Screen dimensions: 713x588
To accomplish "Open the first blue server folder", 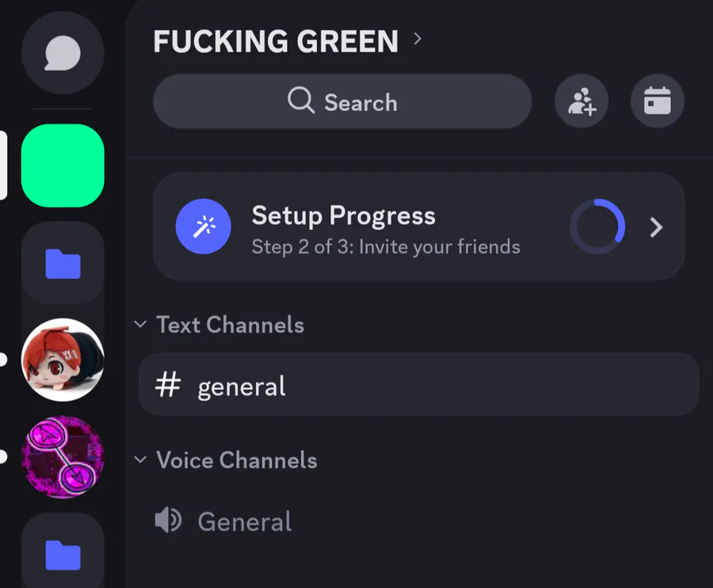I will (x=63, y=263).
